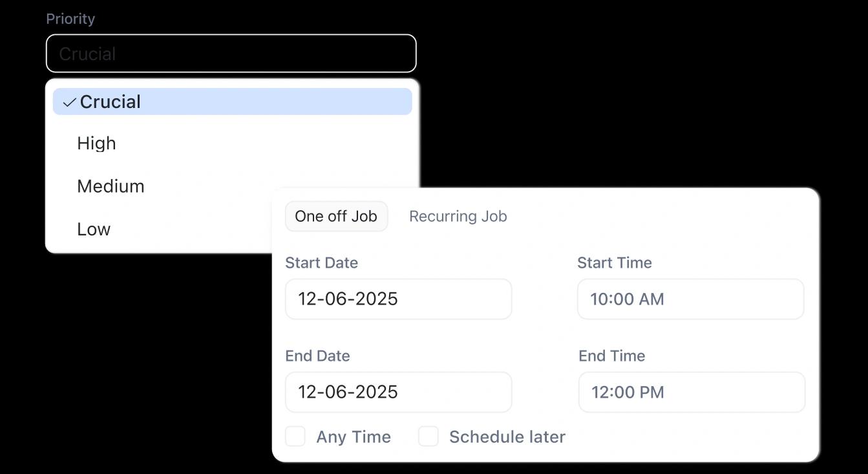The height and width of the screenshot is (474, 868).
Task: Click the Start Time label
Action: click(614, 263)
